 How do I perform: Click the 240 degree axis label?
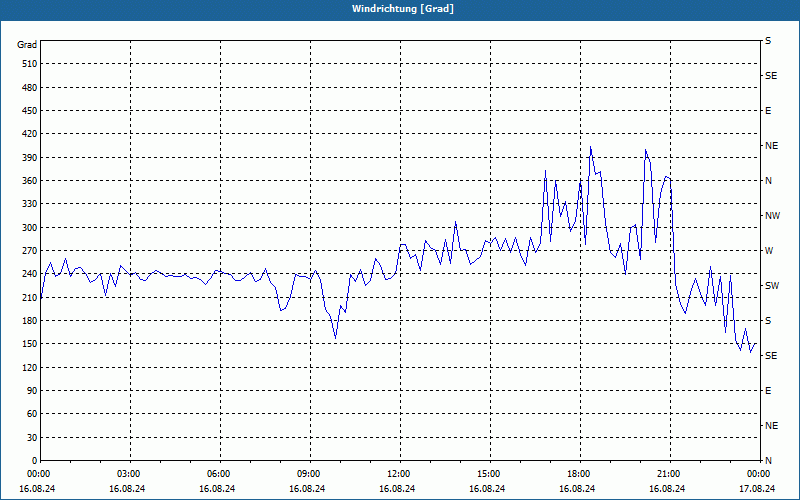point(30,274)
